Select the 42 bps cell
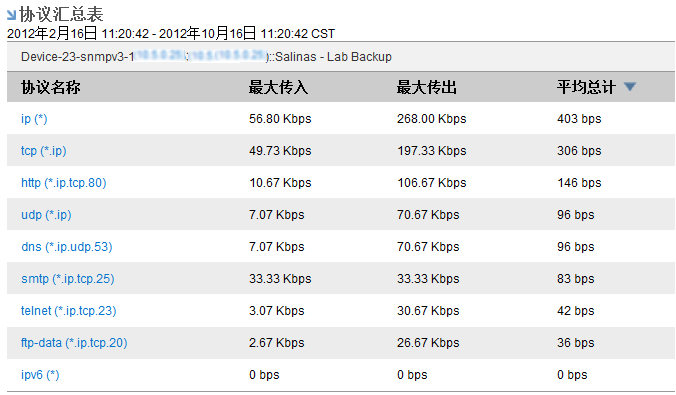This screenshot has height=395, width=676. [576, 310]
